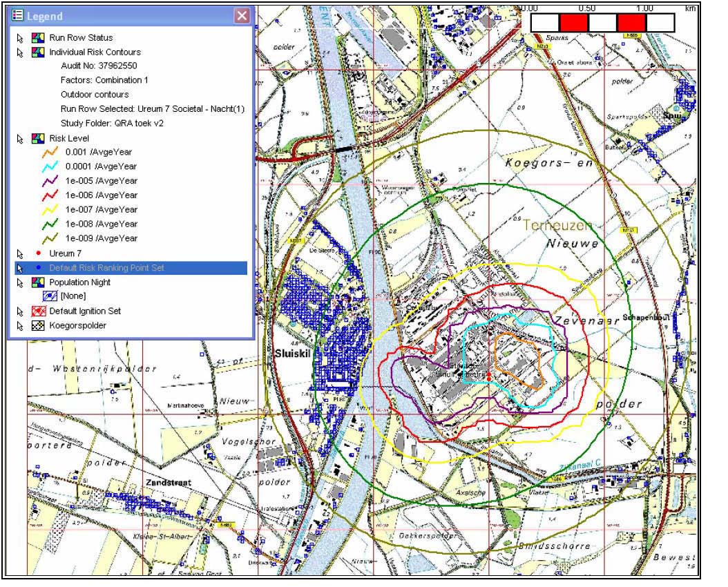Click the Zandstraat label on the map
728x587 pixels.
(x=168, y=483)
